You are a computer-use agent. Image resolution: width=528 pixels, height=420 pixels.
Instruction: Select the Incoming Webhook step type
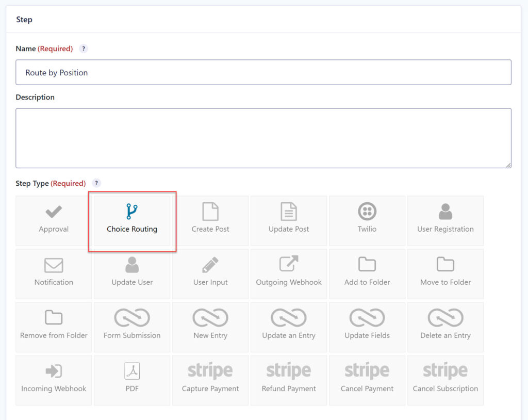click(x=54, y=380)
